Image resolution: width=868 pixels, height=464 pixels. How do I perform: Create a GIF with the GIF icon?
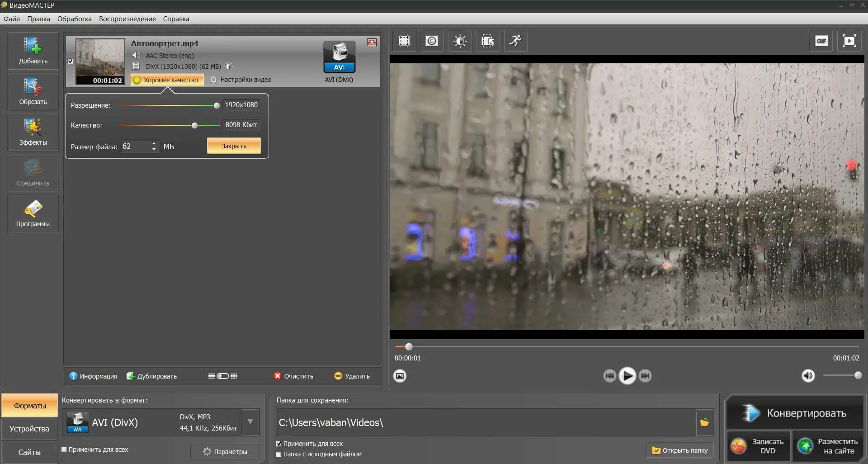(821, 41)
